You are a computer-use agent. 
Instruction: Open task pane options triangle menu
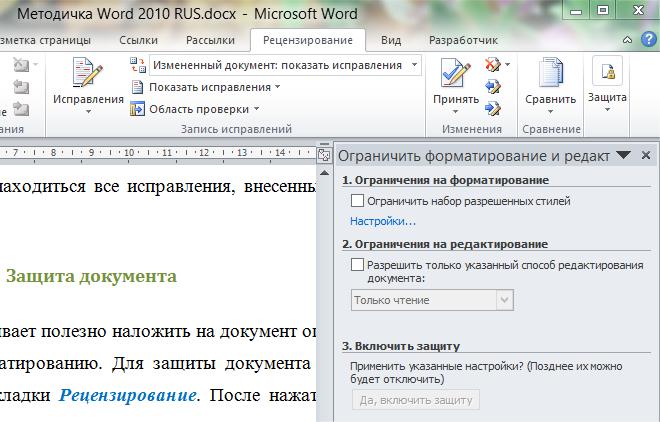click(x=623, y=155)
